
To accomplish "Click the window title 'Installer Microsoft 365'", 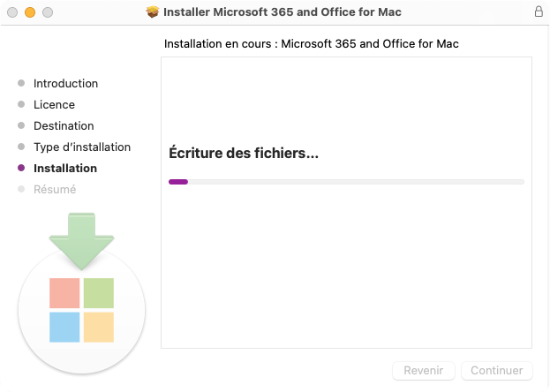I will coord(283,12).
